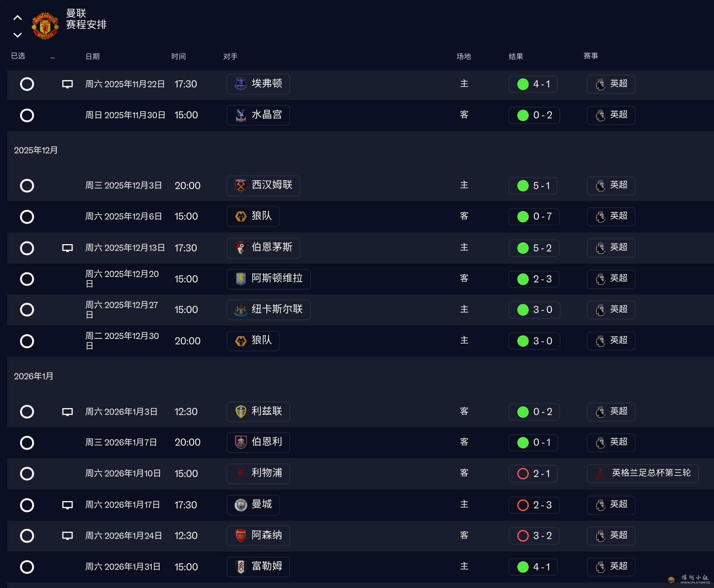Sort by the 日期 column header
The width and height of the screenshot is (714, 588).
pyautogui.click(x=92, y=56)
